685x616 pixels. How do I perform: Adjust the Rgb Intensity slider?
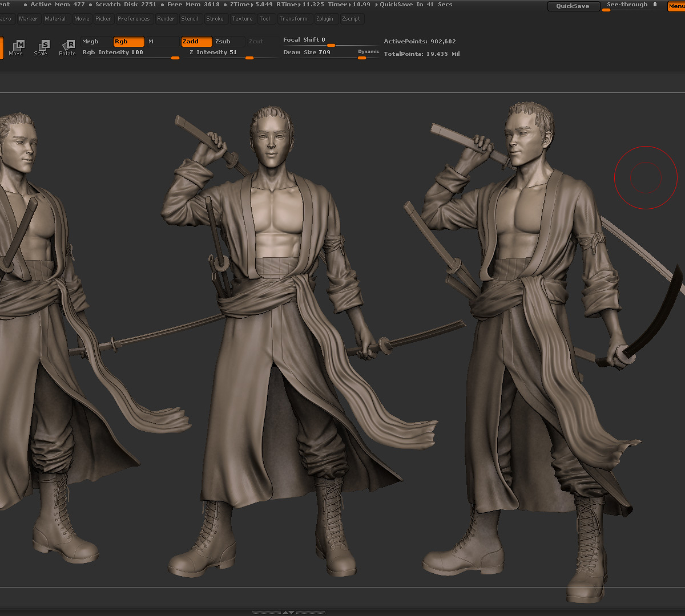click(131, 54)
